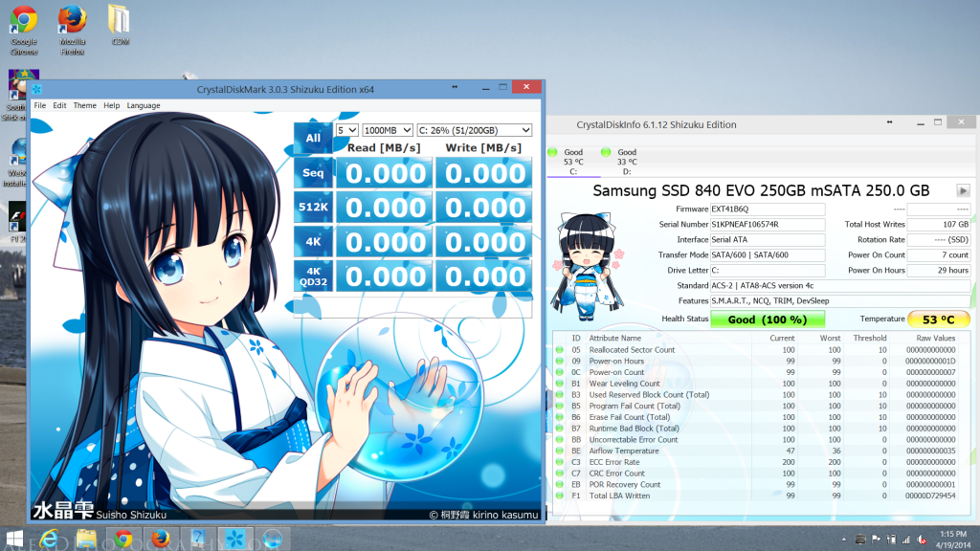This screenshot has width=980, height=551.
Task: Open CrystalDiskMark Edit menu
Action: click(59, 105)
